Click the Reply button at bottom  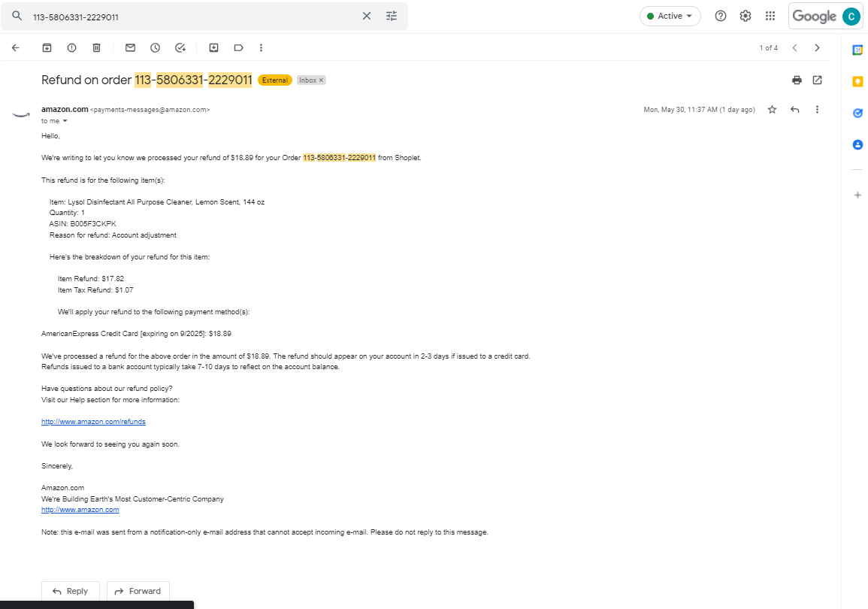(x=71, y=591)
